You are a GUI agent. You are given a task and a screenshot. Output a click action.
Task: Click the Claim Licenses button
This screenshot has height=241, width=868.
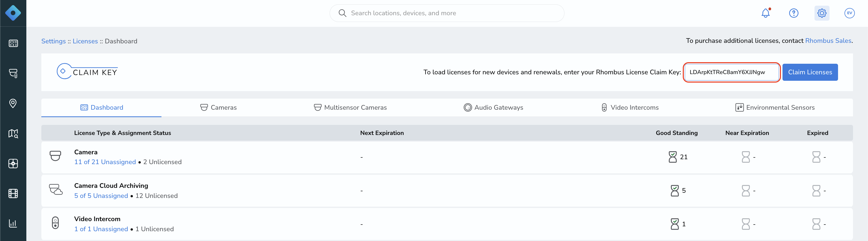coord(810,72)
